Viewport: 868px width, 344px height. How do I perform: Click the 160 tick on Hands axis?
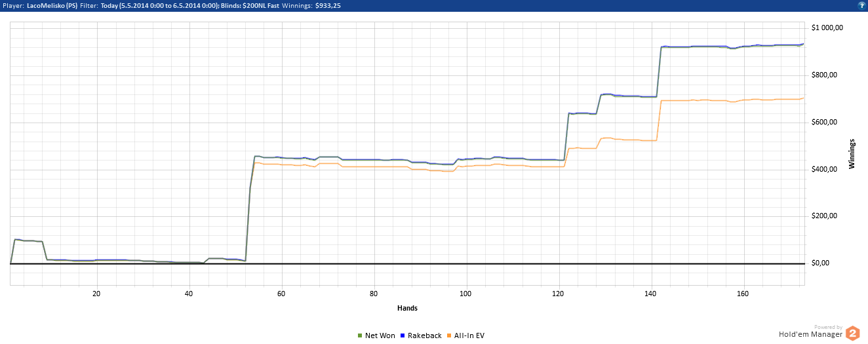[x=743, y=294]
